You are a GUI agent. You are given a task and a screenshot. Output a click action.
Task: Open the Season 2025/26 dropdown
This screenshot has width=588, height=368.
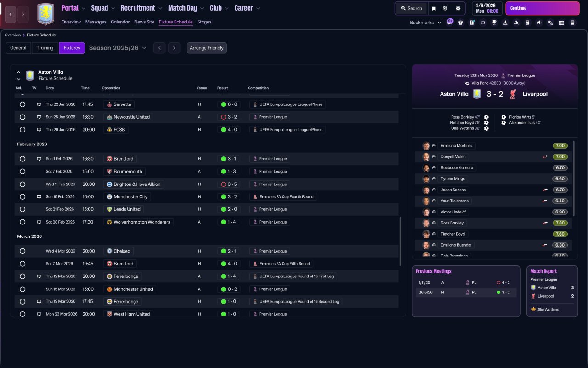click(x=118, y=48)
